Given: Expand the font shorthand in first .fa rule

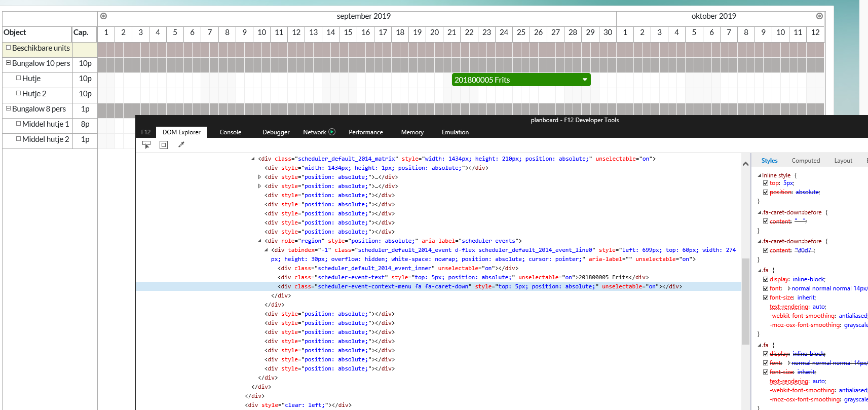Looking at the screenshot, I should [x=789, y=288].
